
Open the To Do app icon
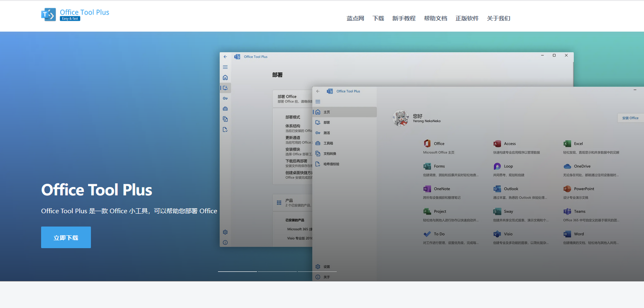(x=427, y=234)
